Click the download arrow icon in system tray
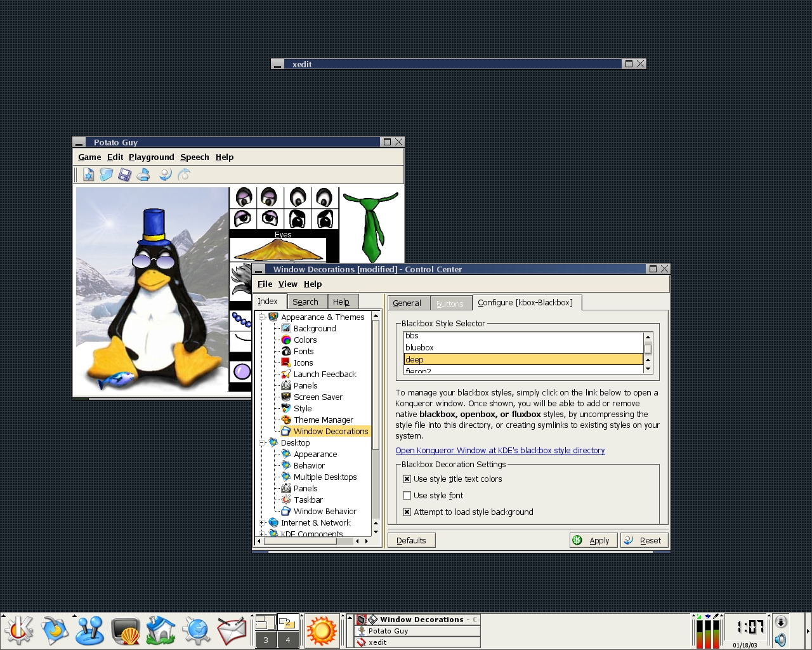The width and height of the screenshot is (812, 650). click(781, 622)
